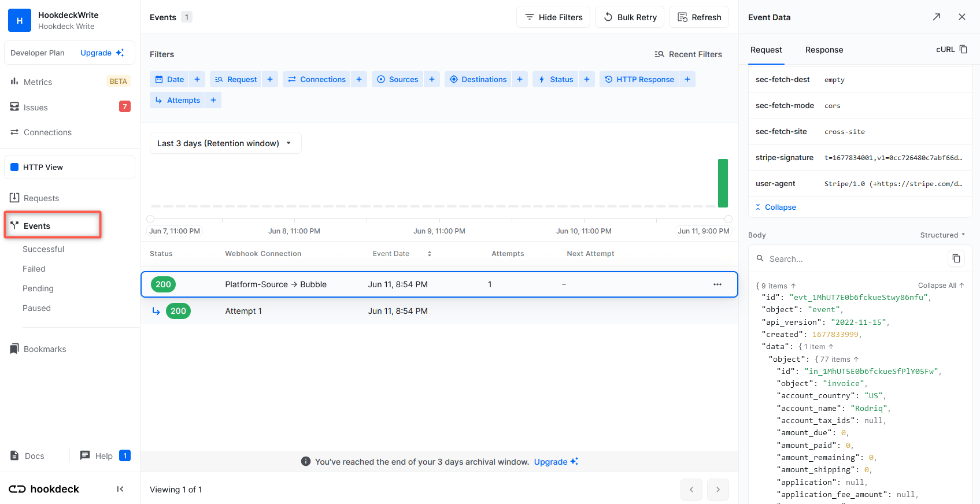
Task: Copy body with clipboard icon
Action: 956,258
